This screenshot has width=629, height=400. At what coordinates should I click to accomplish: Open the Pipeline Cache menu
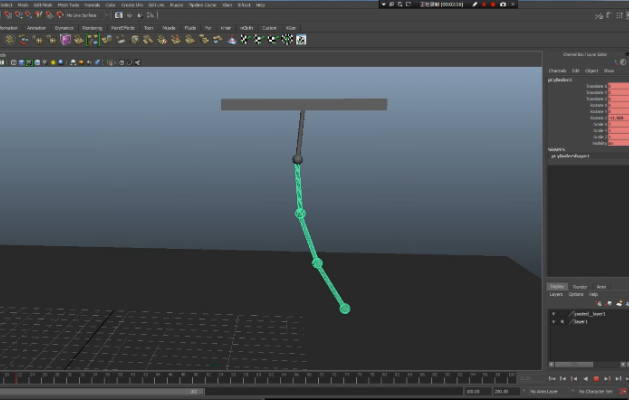click(202, 5)
